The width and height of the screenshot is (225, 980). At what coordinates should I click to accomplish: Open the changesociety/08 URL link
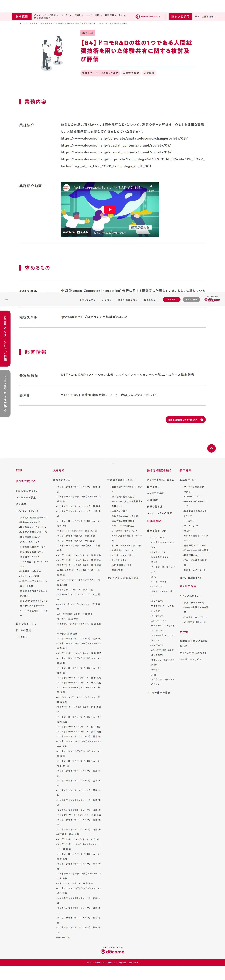124,139
